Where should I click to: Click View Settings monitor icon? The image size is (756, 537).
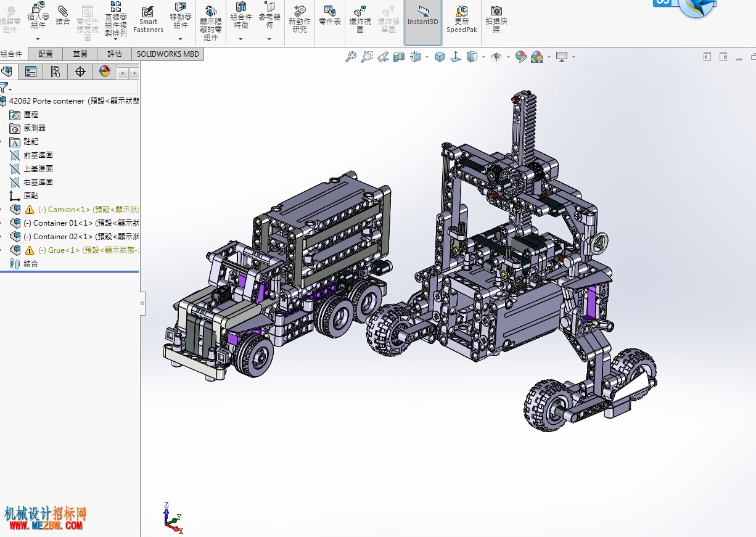tap(562, 57)
